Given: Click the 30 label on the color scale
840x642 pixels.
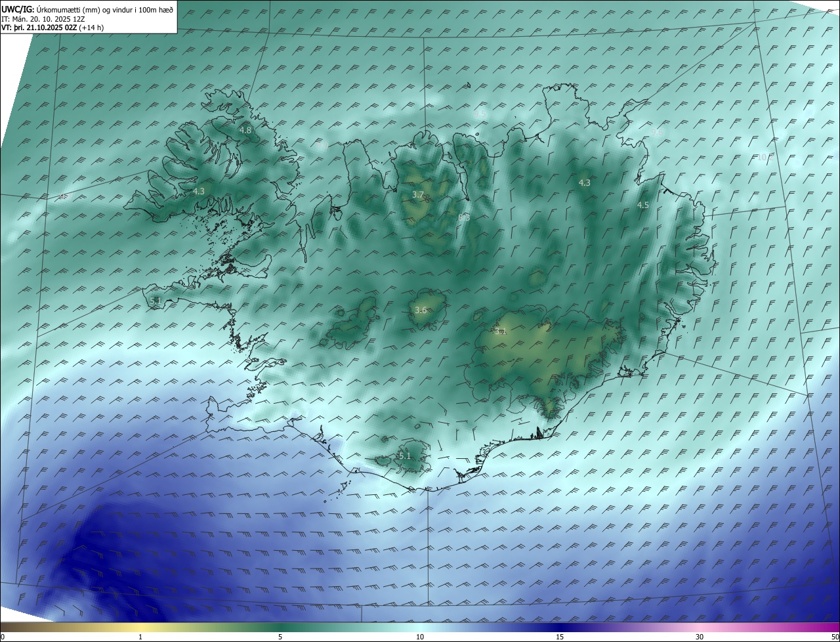Looking at the screenshot, I should pos(700,637).
